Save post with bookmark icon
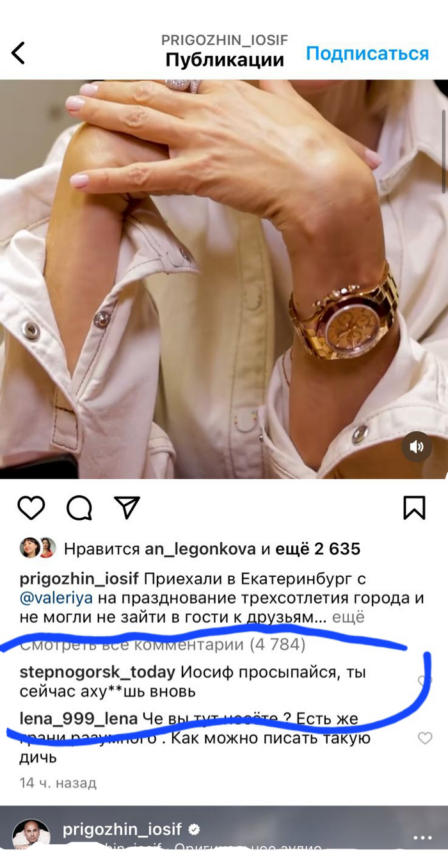 (415, 508)
